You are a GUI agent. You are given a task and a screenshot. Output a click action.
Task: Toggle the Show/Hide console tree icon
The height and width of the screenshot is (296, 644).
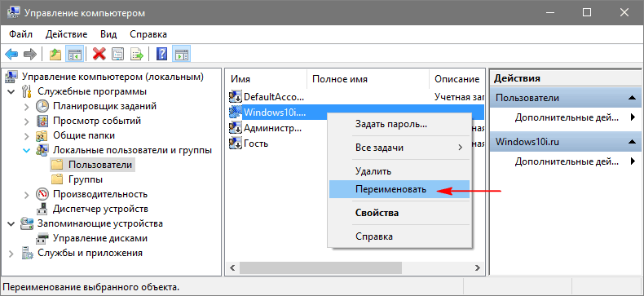[x=75, y=54]
